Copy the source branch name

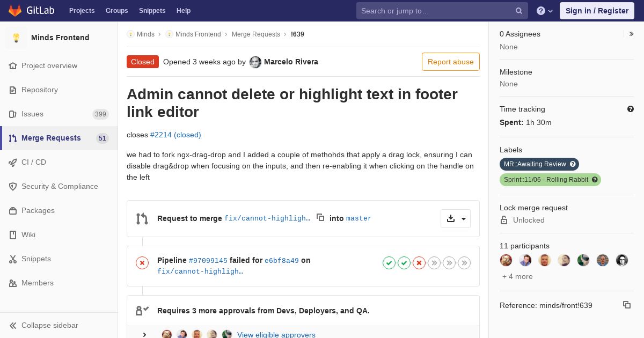320,217
